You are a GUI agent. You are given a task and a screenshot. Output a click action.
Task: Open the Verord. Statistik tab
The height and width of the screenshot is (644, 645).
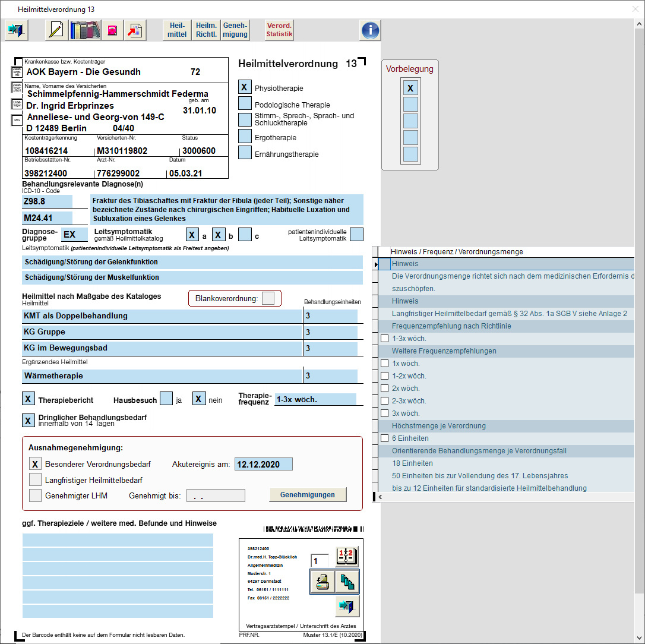(279, 30)
